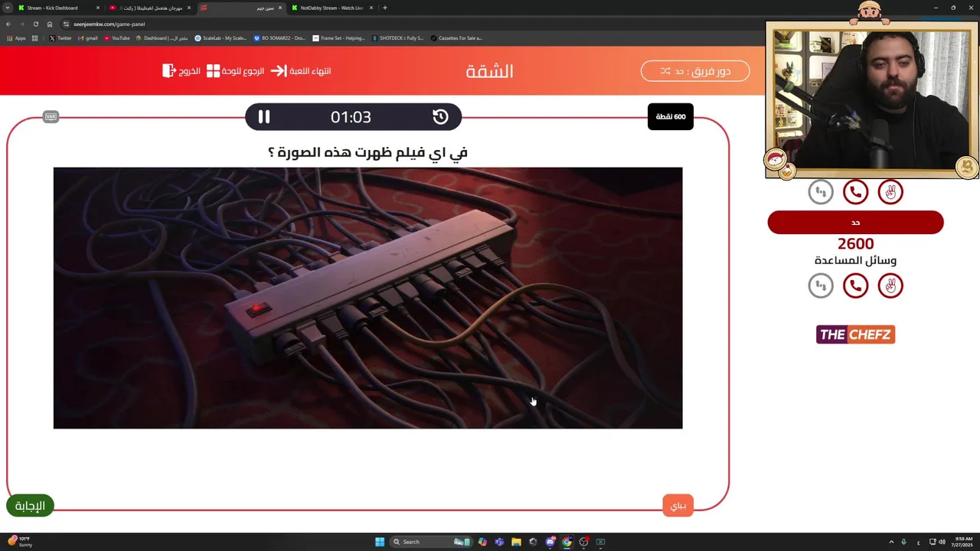Screen dimensions: 980x551
Task: Open THE CHEFZ sponsor logo
Action: click(x=855, y=334)
